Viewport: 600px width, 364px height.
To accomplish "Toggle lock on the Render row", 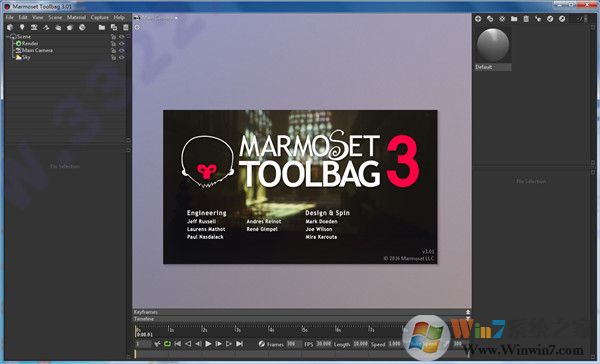I will (114, 44).
